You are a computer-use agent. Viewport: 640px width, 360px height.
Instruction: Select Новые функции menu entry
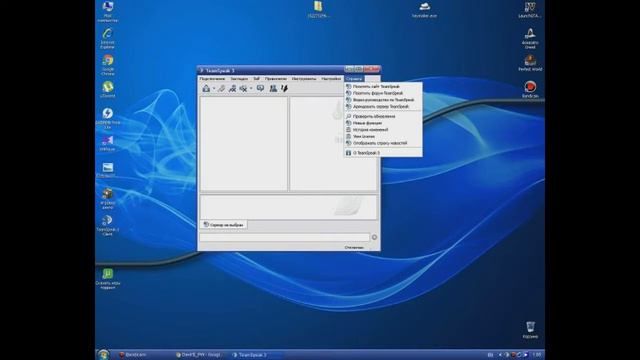point(383,123)
